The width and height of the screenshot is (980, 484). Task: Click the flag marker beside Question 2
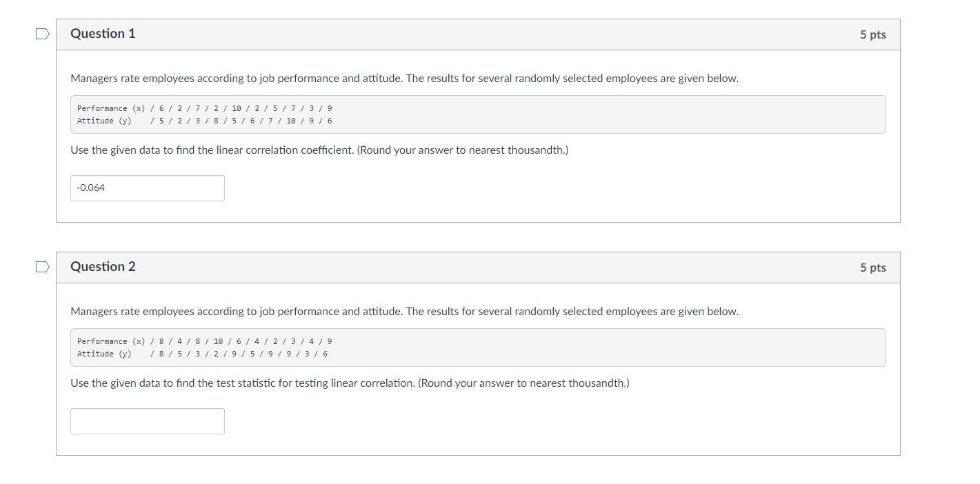pos(42,265)
